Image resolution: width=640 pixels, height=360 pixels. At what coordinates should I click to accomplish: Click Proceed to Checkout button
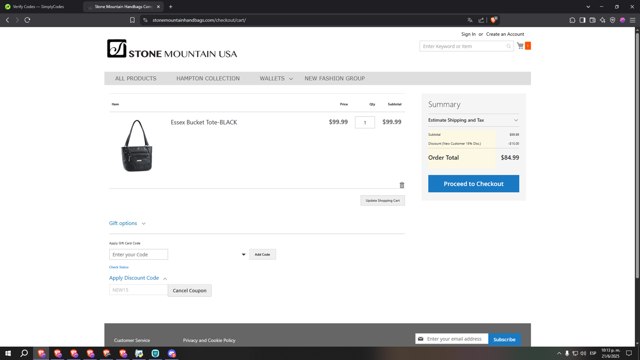pyautogui.click(x=473, y=184)
